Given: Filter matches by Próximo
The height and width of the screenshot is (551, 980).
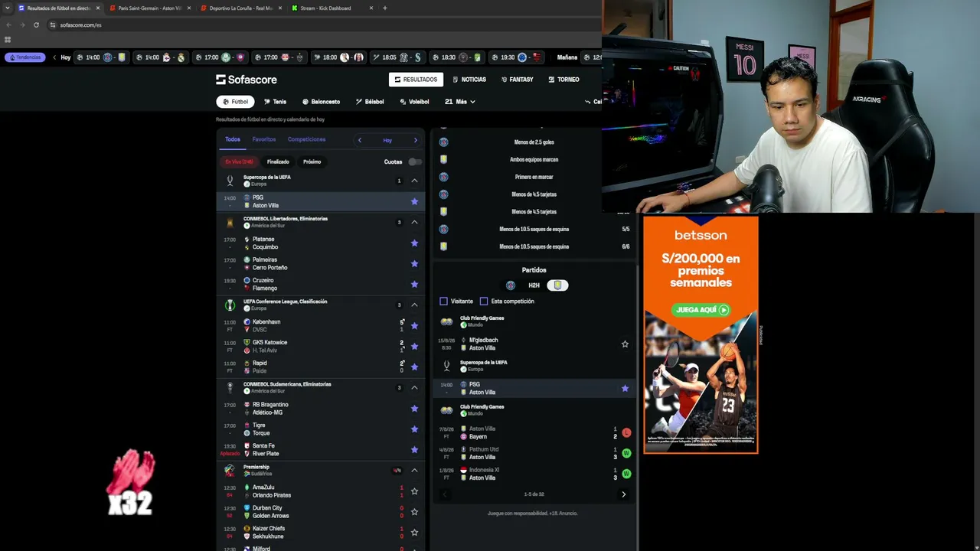Looking at the screenshot, I should pos(312,161).
